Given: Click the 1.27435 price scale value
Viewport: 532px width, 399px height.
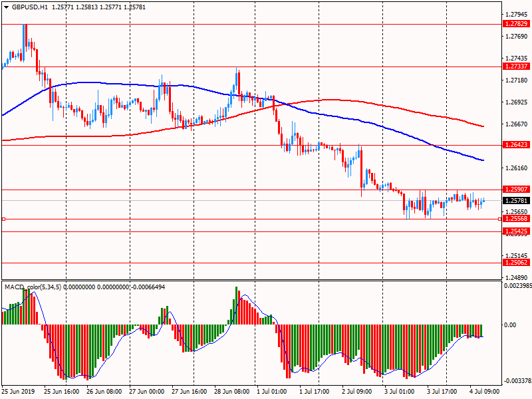Looking at the screenshot, I should (x=517, y=59).
